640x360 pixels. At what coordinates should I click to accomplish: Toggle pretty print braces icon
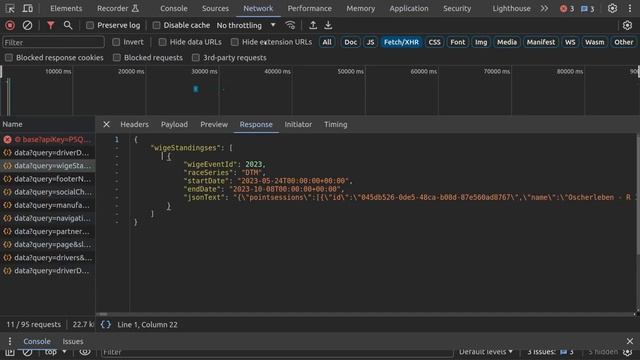105,325
